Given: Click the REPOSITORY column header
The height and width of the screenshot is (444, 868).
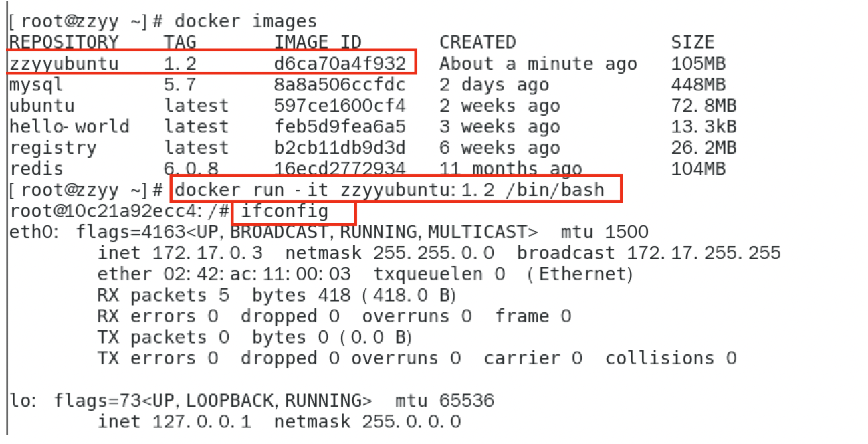Looking at the screenshot, I should [64, 43].
